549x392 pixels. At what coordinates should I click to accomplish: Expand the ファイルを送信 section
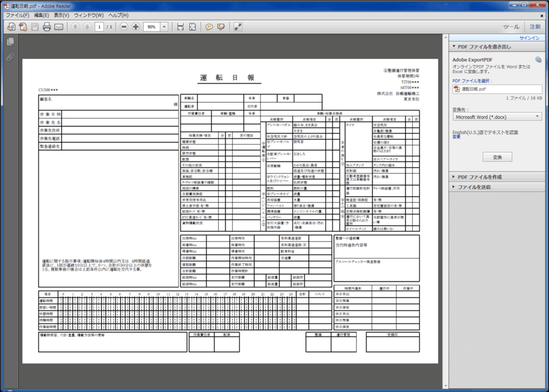pos(474,187)
